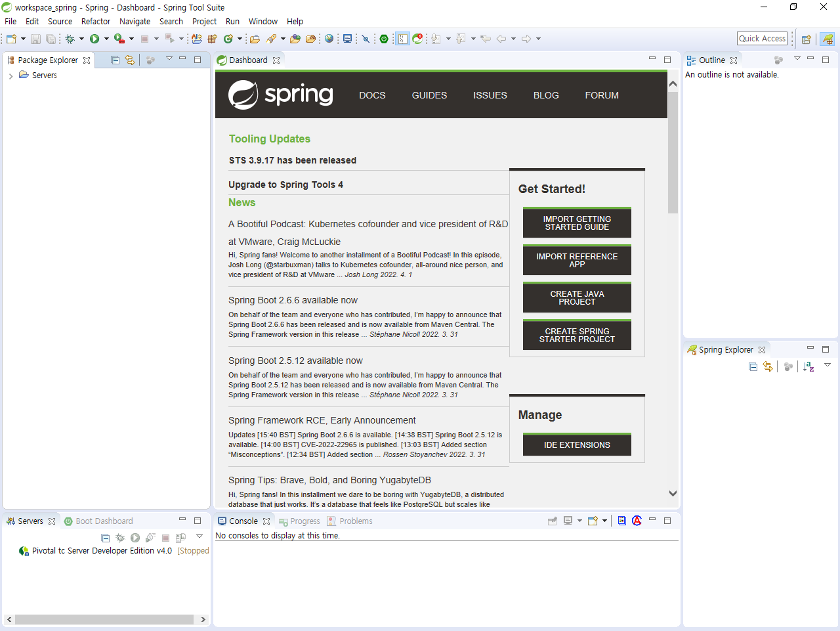840x631 pixels.
Task: Open the Spring Explorer View Menu triangle
Action: click(x=828, y=365)
